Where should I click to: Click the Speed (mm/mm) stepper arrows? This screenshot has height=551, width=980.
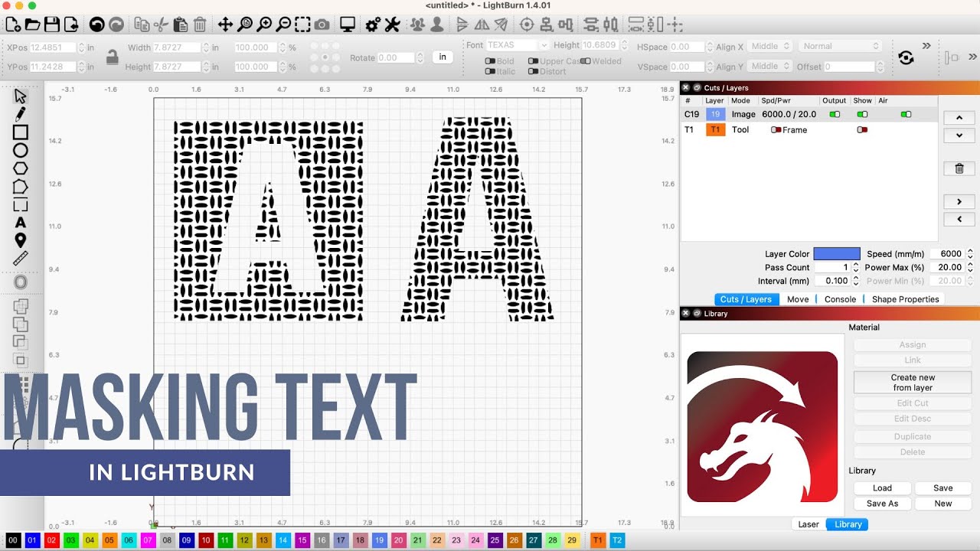tap(970, 254)
